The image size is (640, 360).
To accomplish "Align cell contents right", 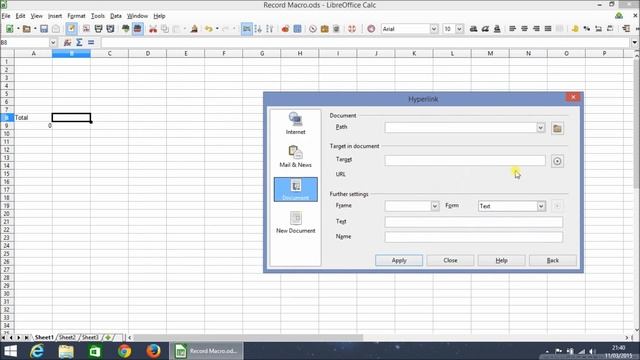I will (x=536, y=29).
